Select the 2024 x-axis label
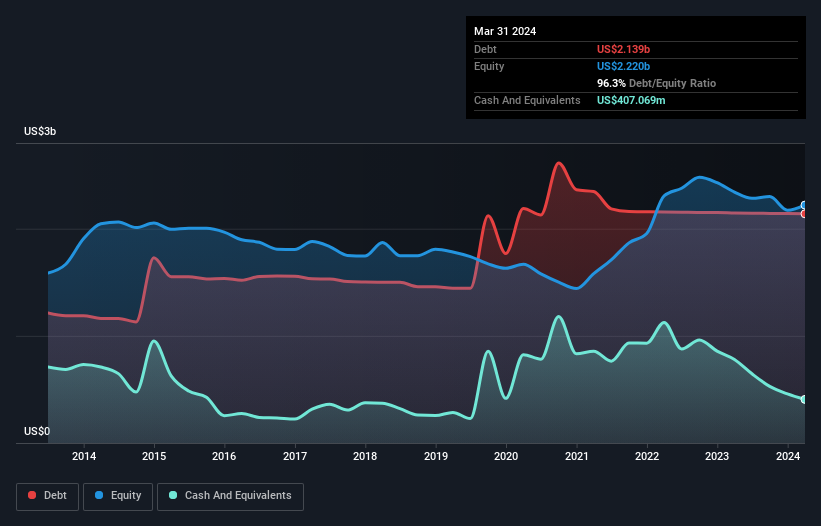The width and height of the screenshot is (821, 526). click(787, 456)
